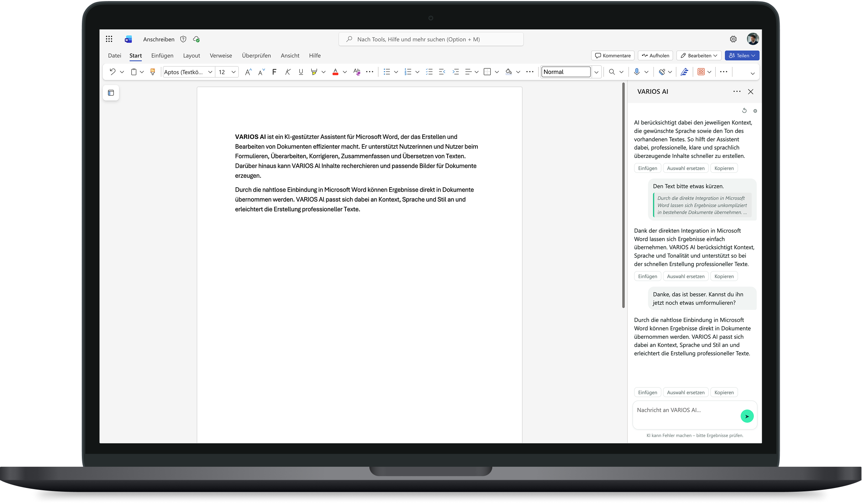The width and height of the screenshot is (862, 504).
Task: Insert a checklist from the toolbar
Action: pyautogui.click(x=429, y=72)
